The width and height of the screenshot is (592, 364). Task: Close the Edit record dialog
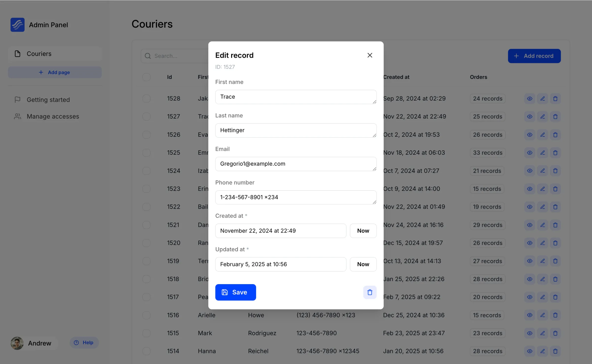tap(370, 55)
